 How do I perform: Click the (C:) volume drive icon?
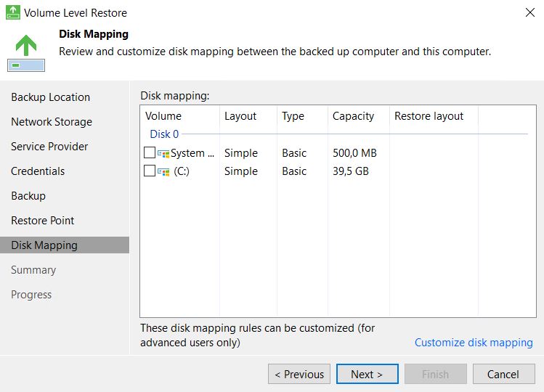pos(163,171)
